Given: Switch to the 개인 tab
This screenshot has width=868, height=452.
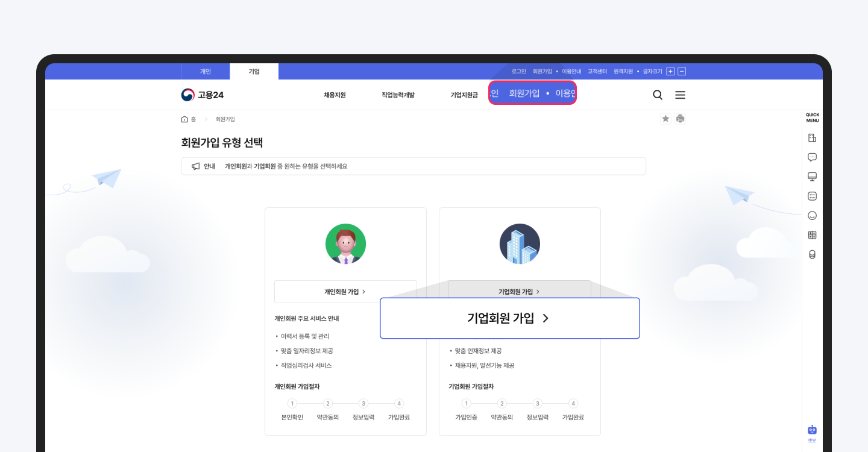Looking at the screenshot, I should (x=206, y=71).
